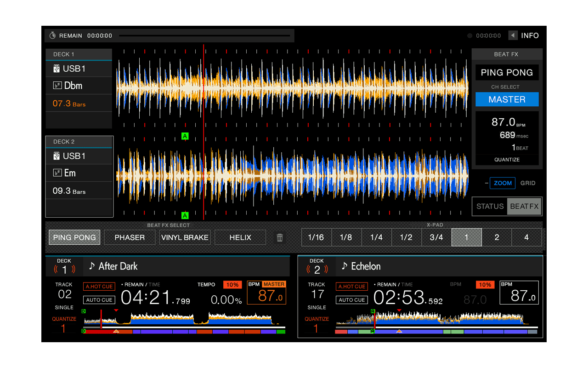Open the CH SELECT MASTER channel selector
588x368 pixels.
(507, 99)
